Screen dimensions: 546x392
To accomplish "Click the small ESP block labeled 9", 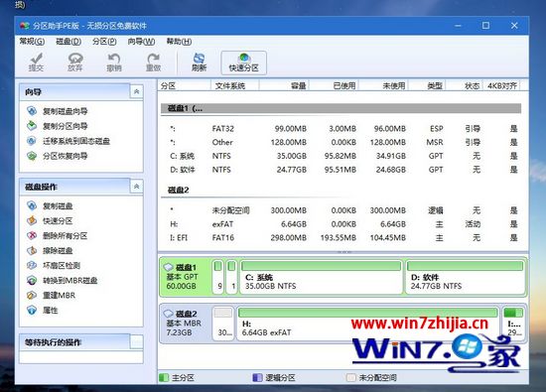I will point(218,277).
